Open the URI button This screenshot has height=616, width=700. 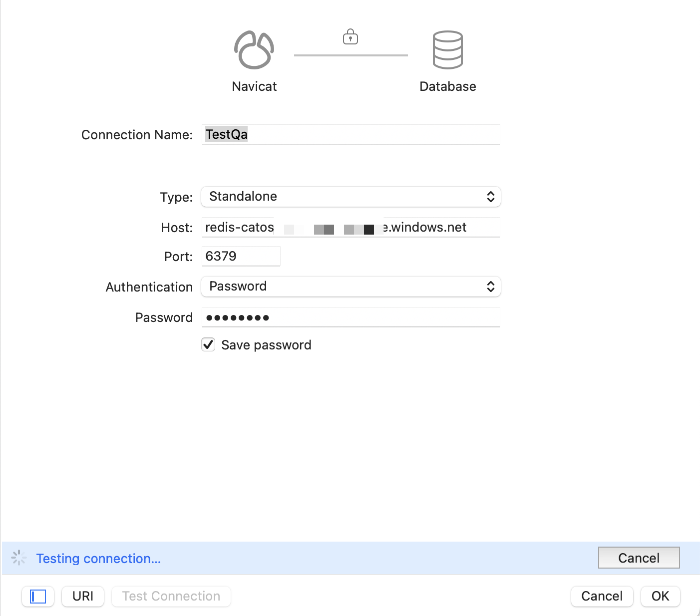pyautogui.click(x=83, y=596)
